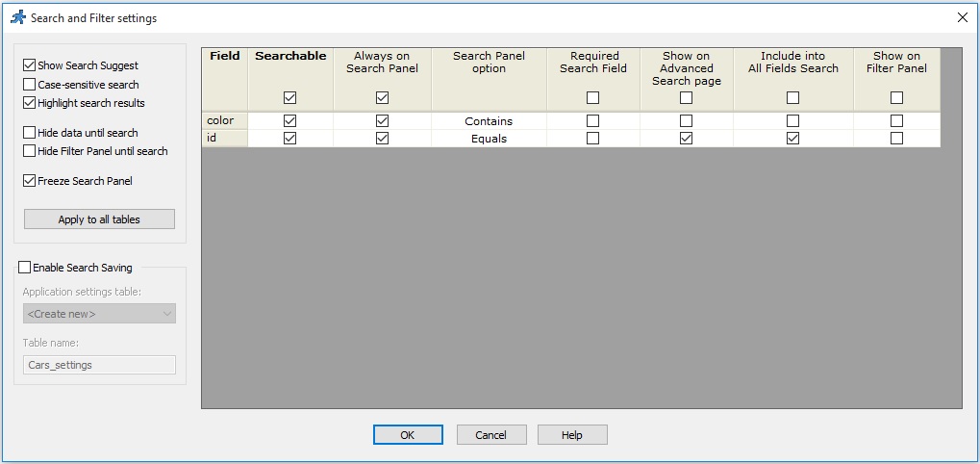This screenshot has height=464, width=980.
Task: Check Required Search Field for color row
Action: tap(593, 120)
